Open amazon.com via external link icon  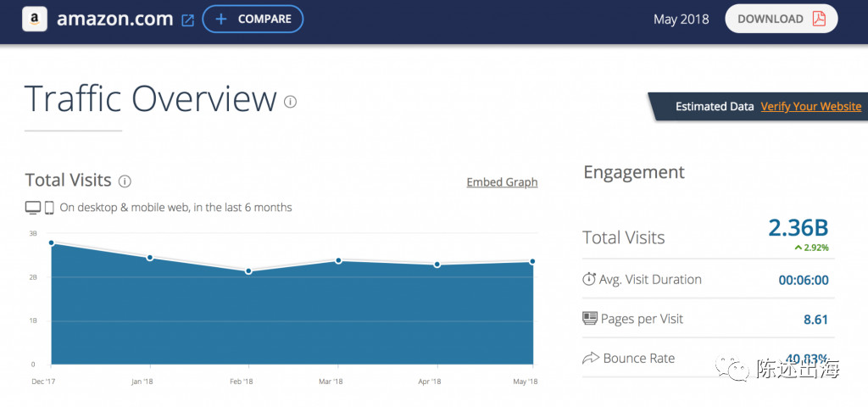[x=187, y=20]
